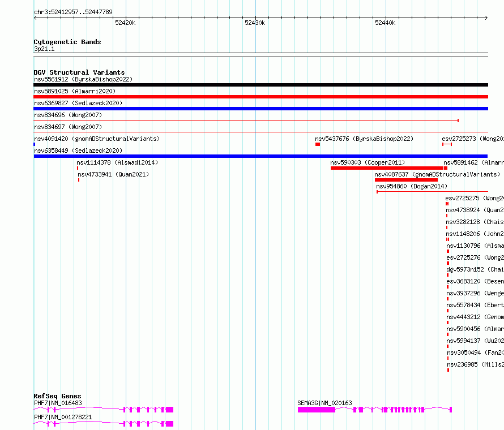Click the SEMA3G|NM_020163 gene label
This screenshot has height=430, width=504.
324,403
